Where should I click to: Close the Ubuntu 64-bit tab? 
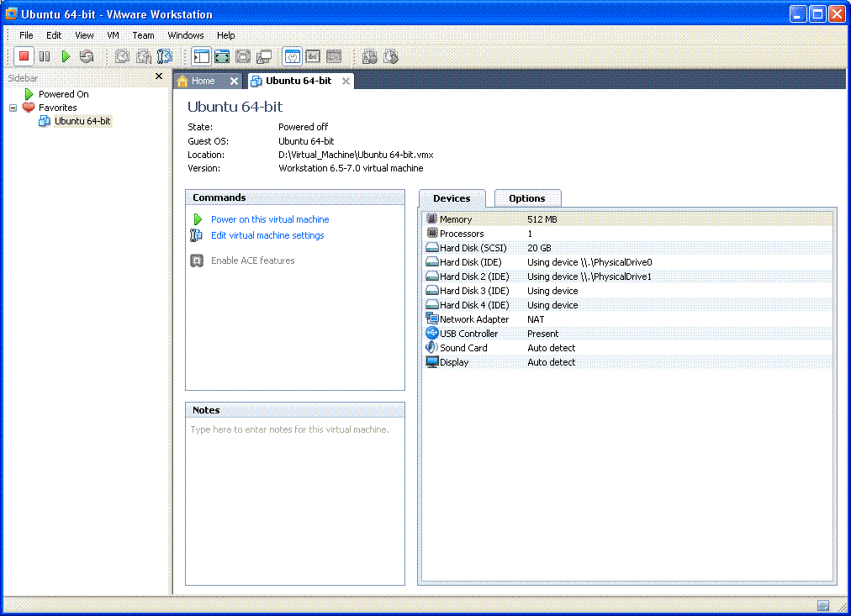tap(346, 81)
